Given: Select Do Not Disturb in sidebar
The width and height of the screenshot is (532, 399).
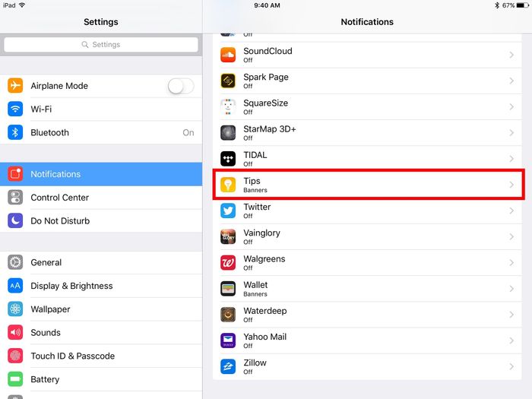Looking at the screenshot, I should point(101,221).
